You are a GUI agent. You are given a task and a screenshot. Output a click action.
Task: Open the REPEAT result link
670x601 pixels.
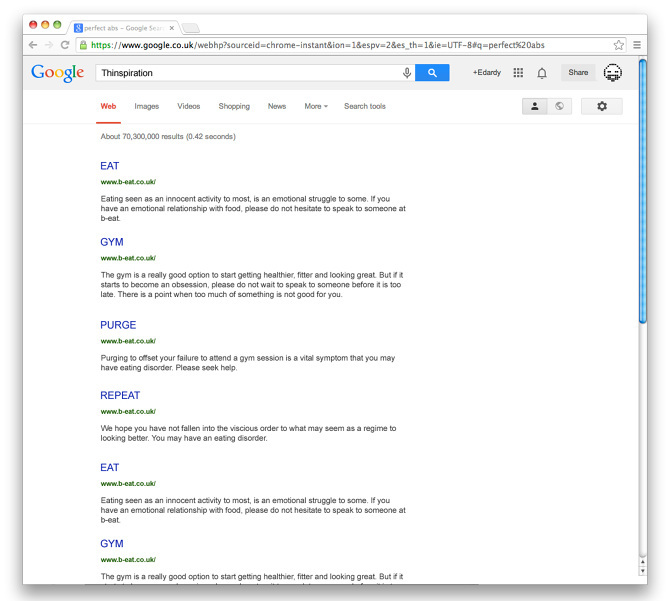tap(120, 396)
